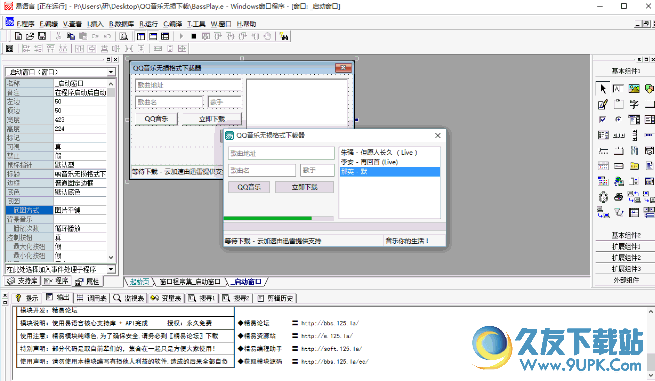The width and height of the screenshot is (655, 381).
Task: Click the Print preview toolbar icon
Action: click(124, 36)
